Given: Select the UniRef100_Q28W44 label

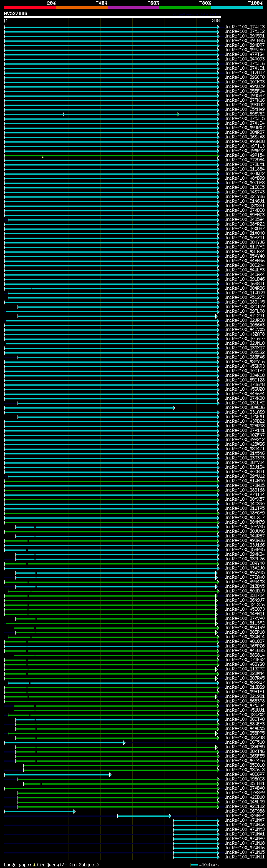Looking at the screenshot, I should click(x=244, y=673).
